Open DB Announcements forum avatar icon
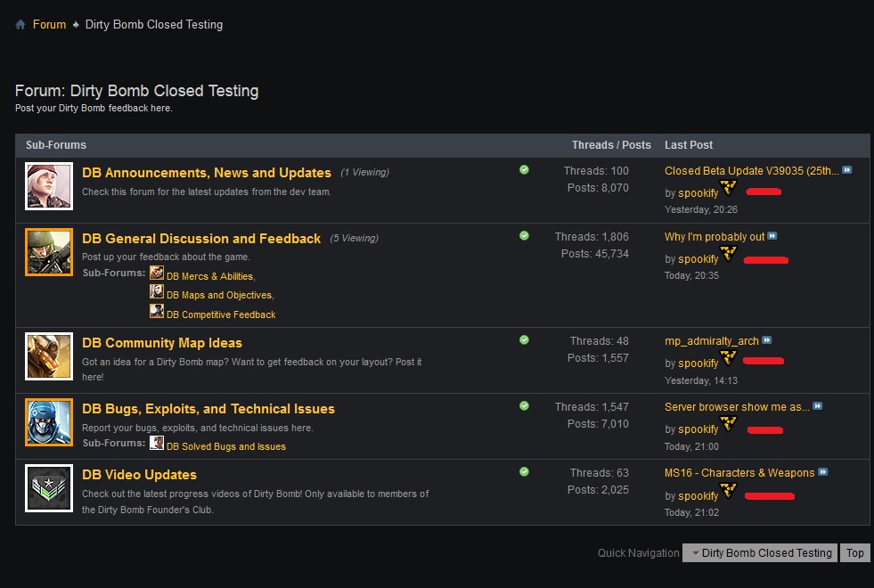The width and height of the screenshot is (874, 588). coord(49,186)
